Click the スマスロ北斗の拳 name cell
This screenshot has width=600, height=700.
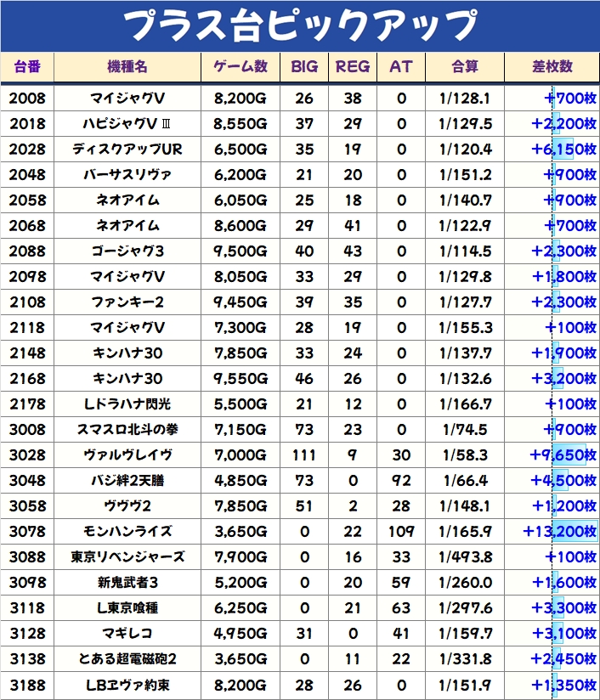tap(127, 430)
